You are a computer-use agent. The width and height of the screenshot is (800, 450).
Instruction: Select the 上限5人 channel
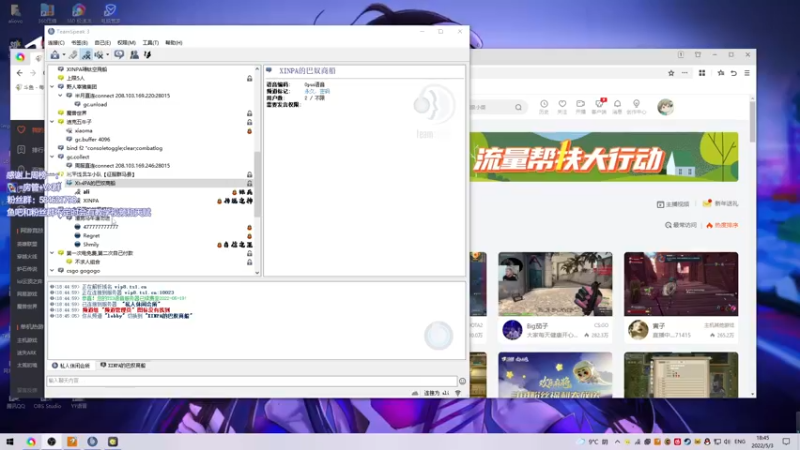pyautogui.click(x=75, y=78)
